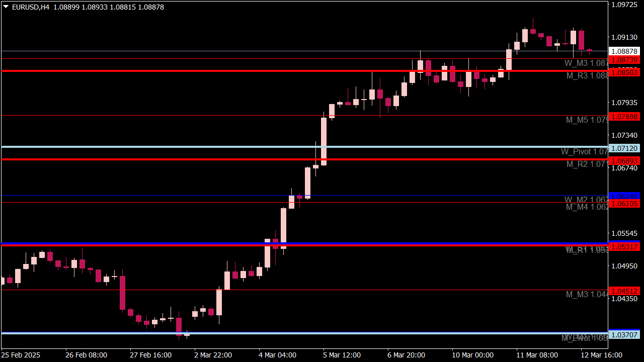
Task: Click the 25 Feb 2025 time label
Action: 21,355
